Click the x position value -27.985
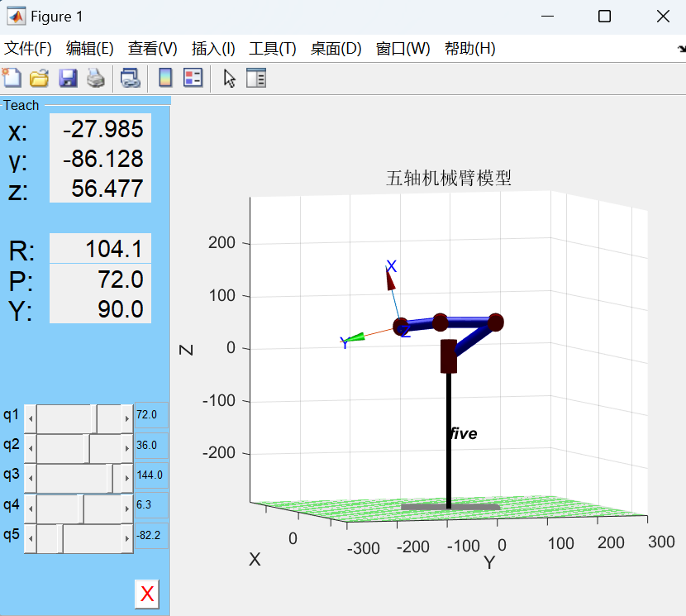 point(100,129)
